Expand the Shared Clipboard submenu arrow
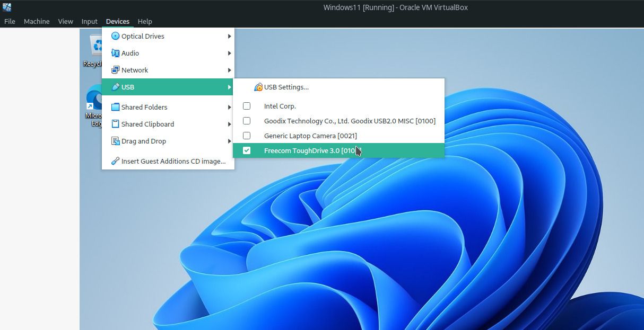The height and width of the screenshot is (330, 644). [229, 124]
